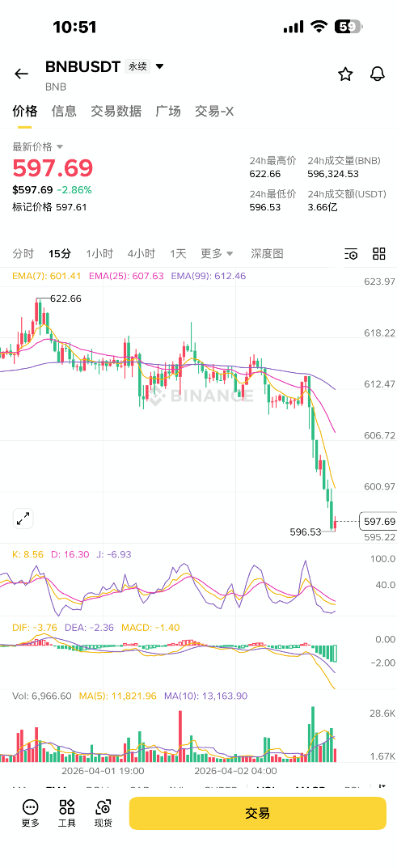This screenshot has width=397, height=868.
Task: Open the 更多 icon in bottom bar
Action: (x=31, y=813)
